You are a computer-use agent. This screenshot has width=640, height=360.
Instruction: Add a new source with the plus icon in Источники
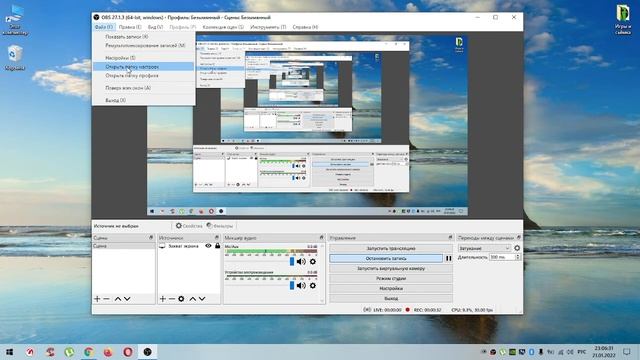pyautogui.click(x=162, y=299)
